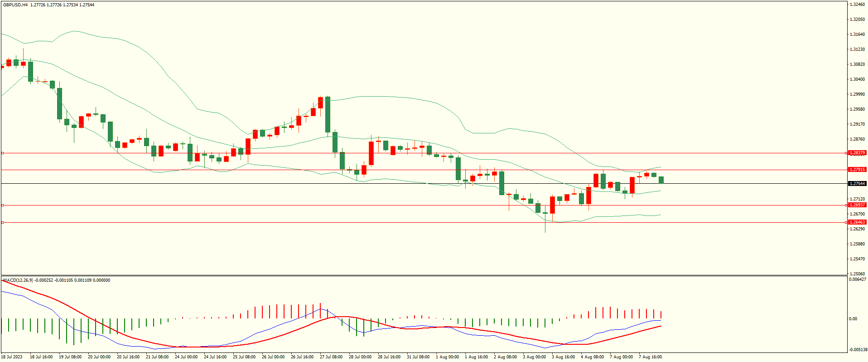Screen dimensions: 868x362
Task: Click the 1 Aug 00:00 time axis label
Action: pyautogui.click(x=448, y=357)
